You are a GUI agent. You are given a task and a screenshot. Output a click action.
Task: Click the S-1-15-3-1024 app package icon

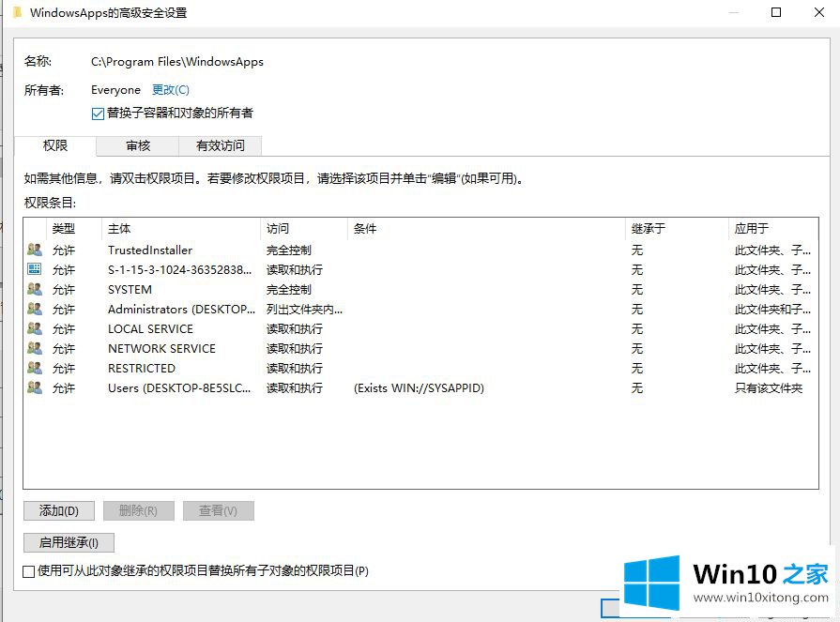pos(35,269)
